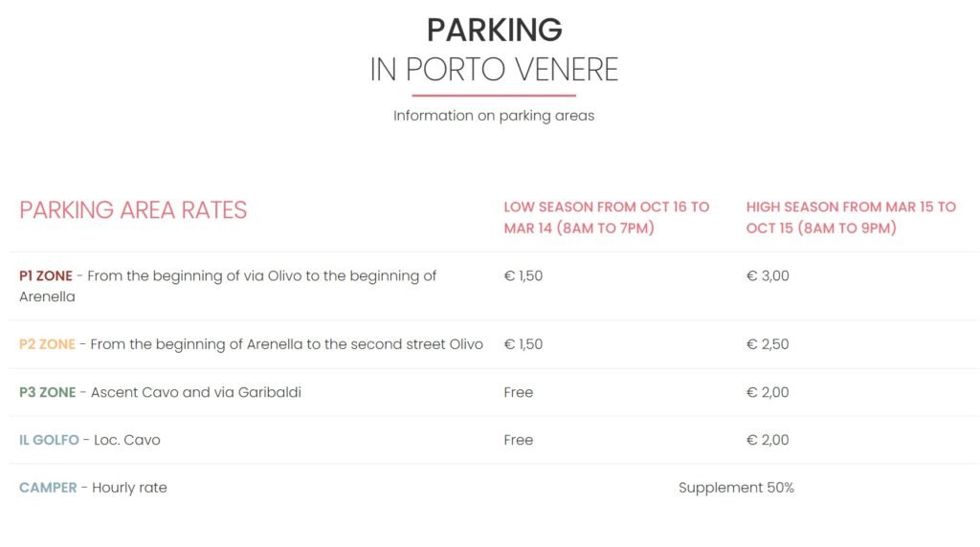Screen dimensions: 980x547
Task: Select the PARKING AREA RATES heading
Action: (x=133, y=210)
